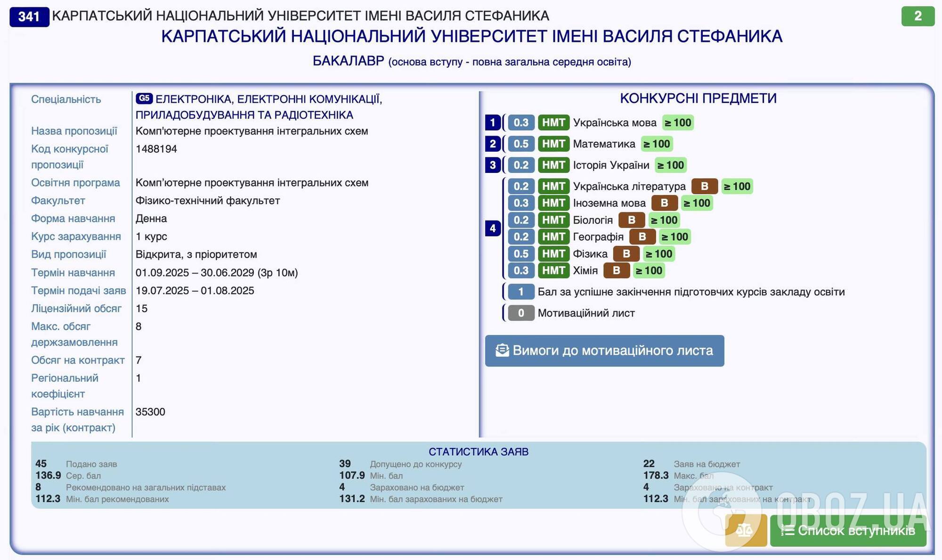Click the Денна study form value

151,219
